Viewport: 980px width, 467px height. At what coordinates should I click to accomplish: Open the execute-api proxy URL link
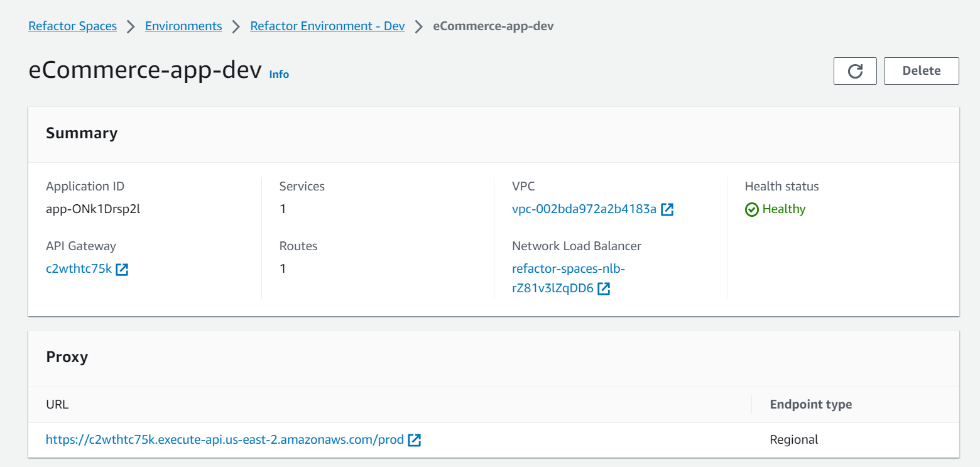(x=225, y=440)
